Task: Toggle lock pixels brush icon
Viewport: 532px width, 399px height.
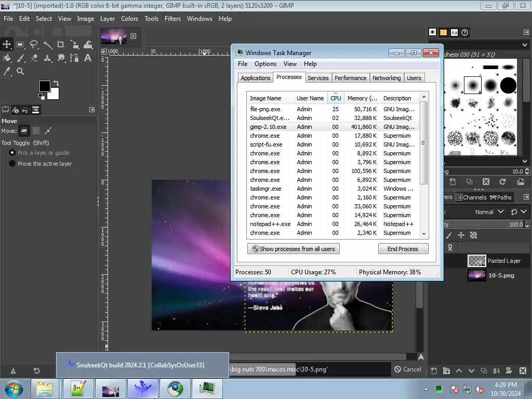Action: tap(449, 235)
